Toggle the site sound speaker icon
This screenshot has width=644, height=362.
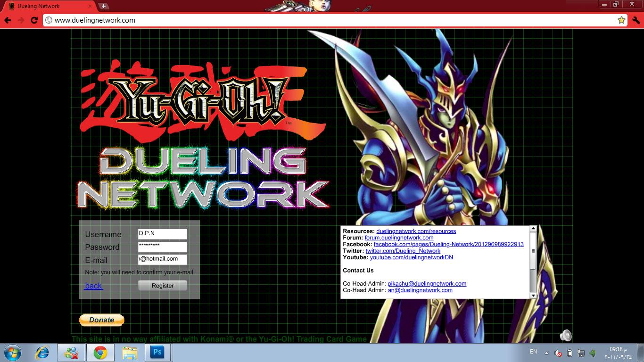(566, 336)
